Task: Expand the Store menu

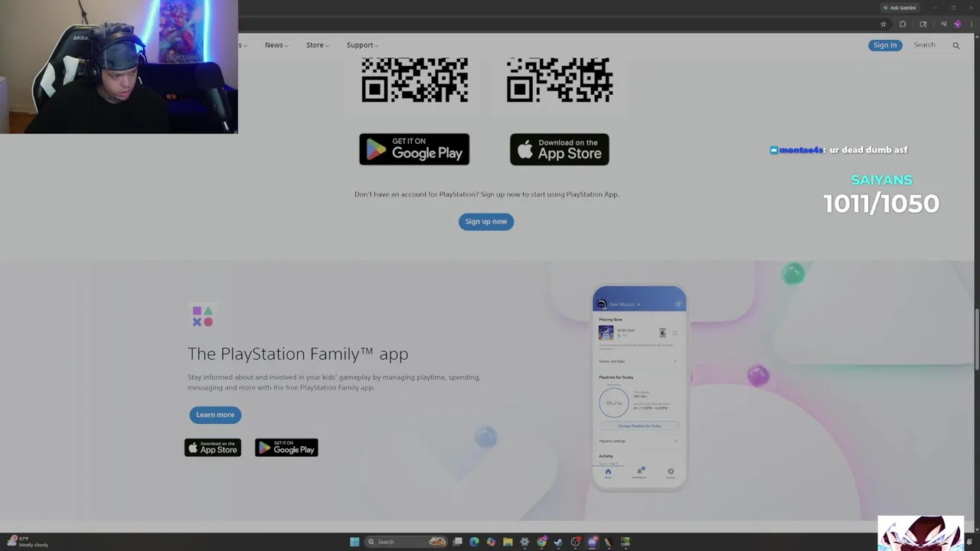Action: [x=317, y=45]
